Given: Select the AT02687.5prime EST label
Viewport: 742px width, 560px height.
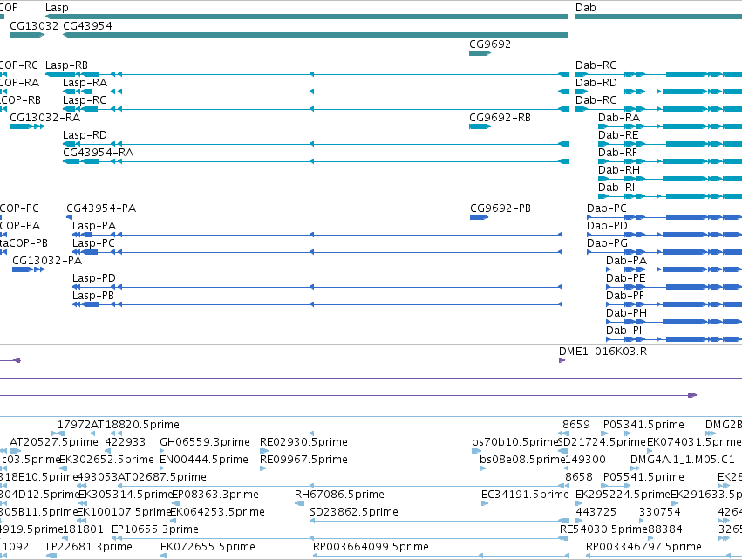Looking at the screenshot, I should pos(162,476).
